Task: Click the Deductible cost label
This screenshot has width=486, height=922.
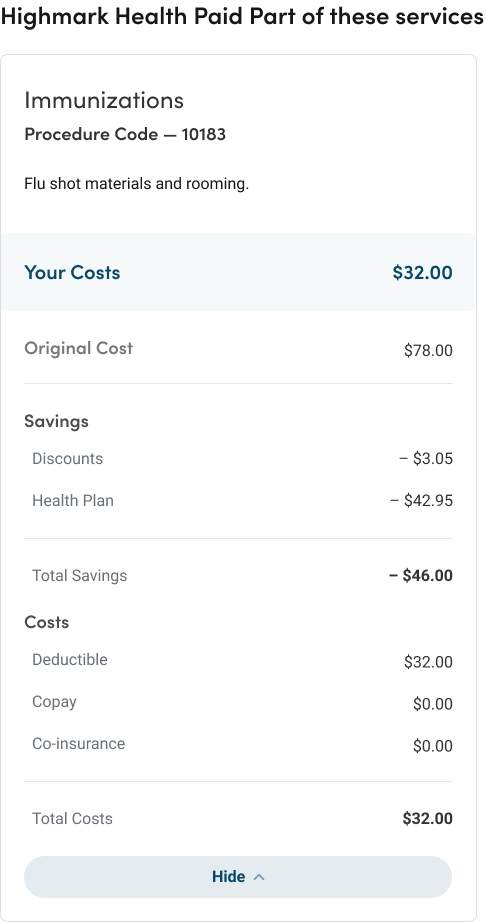Action: [70, 660]
